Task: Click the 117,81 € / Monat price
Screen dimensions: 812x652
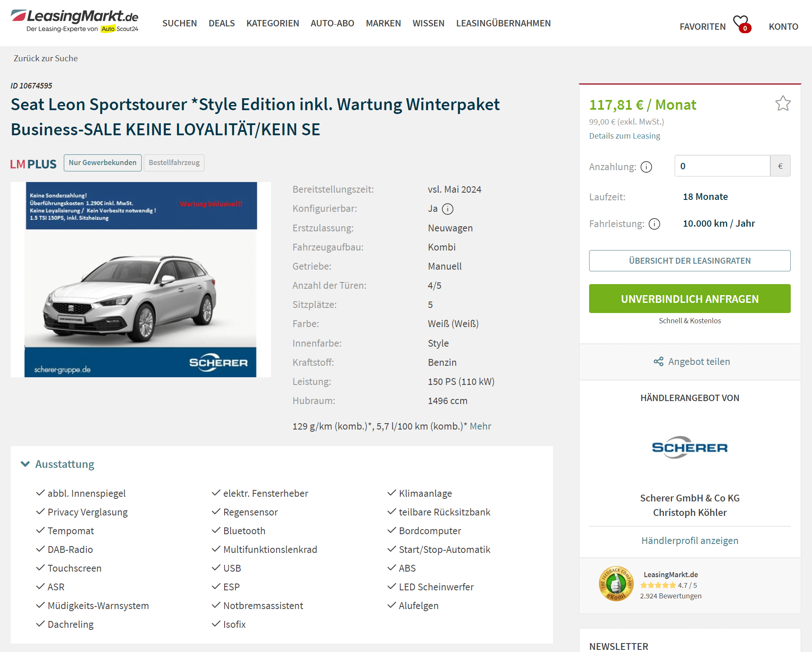Action: coord(642,105)
